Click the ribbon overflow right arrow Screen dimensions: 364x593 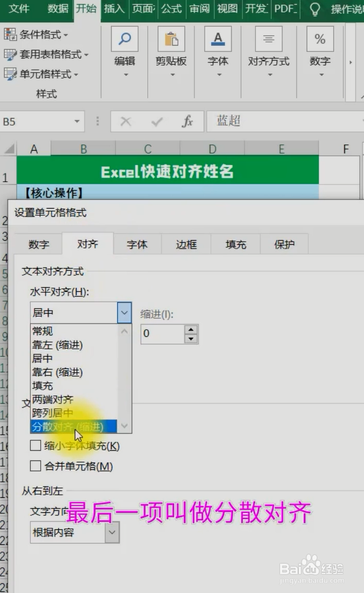pyautogui.click(x=351, y=63)
